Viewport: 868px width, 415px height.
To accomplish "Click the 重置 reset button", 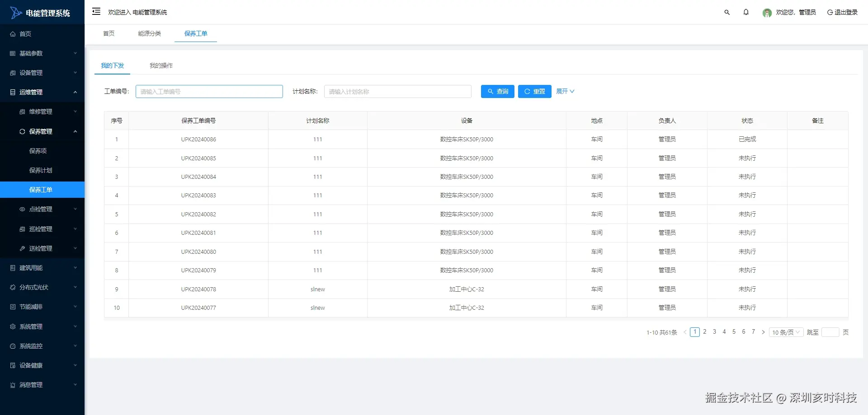I will point(535,91).
